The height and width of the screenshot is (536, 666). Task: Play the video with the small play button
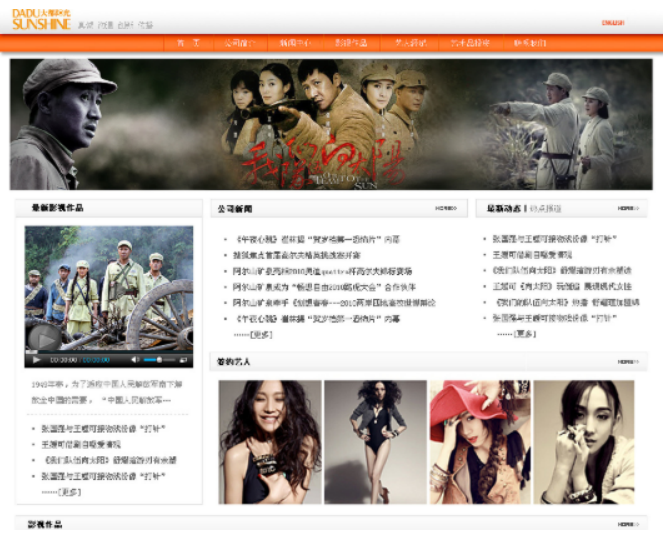[x=37, y=360]
